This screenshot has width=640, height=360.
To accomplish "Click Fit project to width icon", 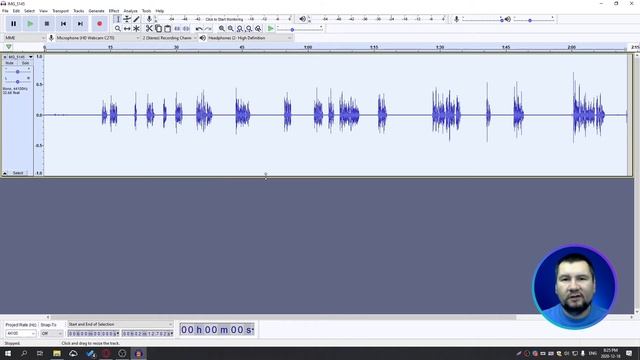I will 249,29.
